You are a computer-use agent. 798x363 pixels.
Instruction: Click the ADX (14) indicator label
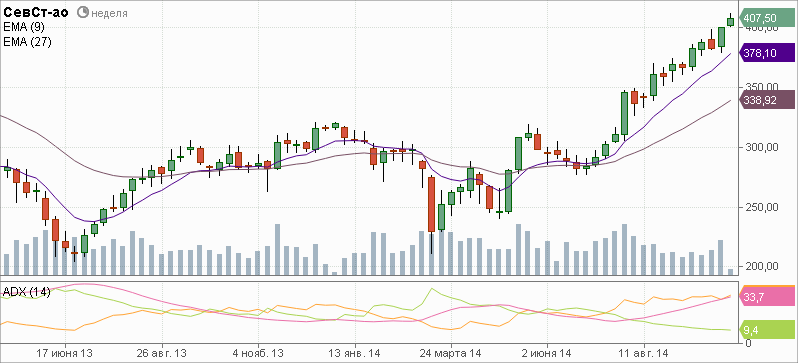(26, 292)
